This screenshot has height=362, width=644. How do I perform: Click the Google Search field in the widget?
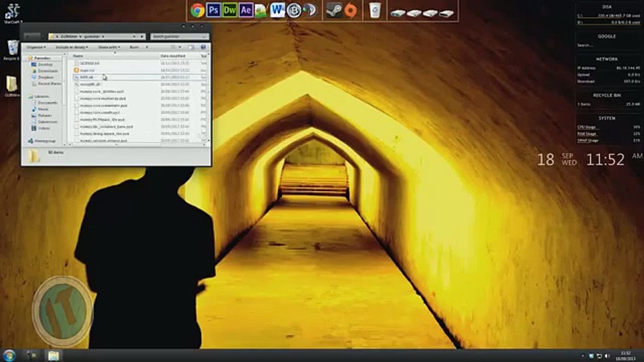(607, 45)
